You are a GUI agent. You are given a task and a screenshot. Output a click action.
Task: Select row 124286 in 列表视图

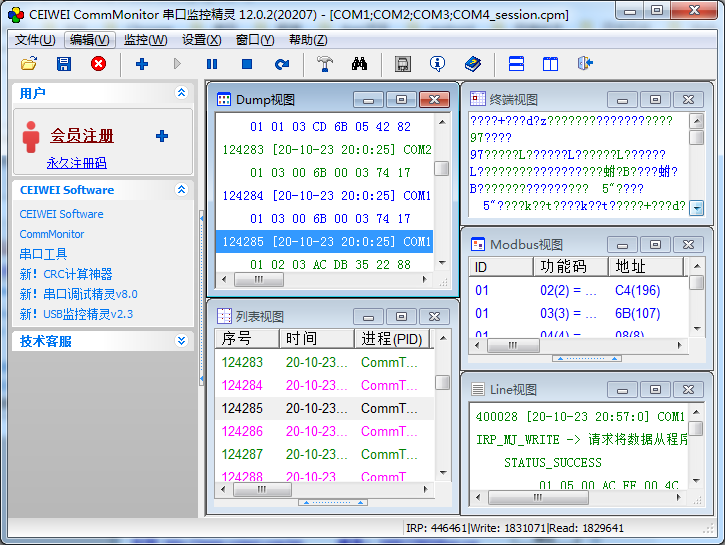point(325,432)
